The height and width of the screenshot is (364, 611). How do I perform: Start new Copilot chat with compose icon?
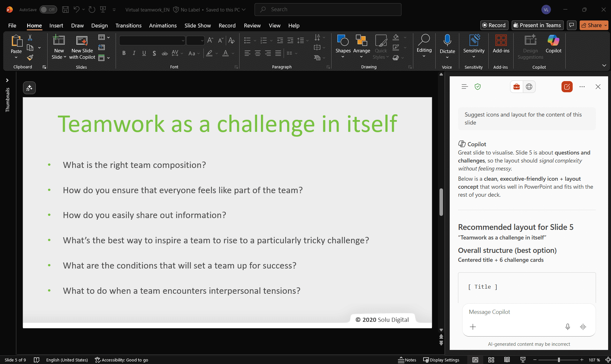click(x=567, y=87)
